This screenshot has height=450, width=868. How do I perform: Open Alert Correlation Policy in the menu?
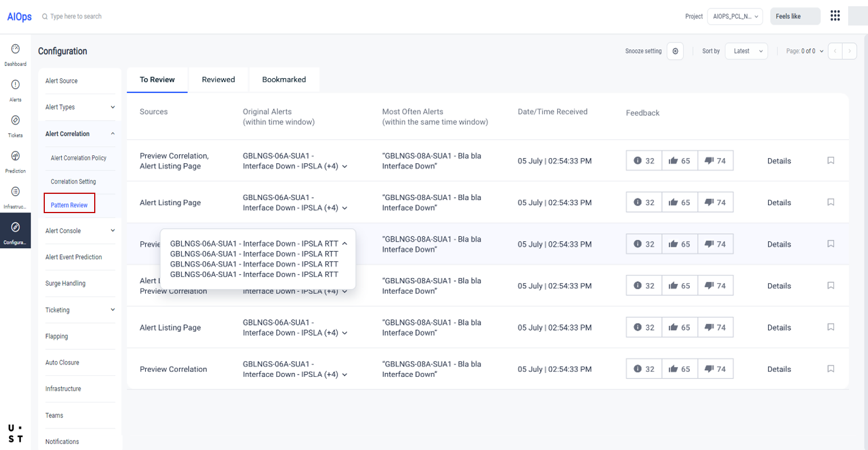pos(78,158)
